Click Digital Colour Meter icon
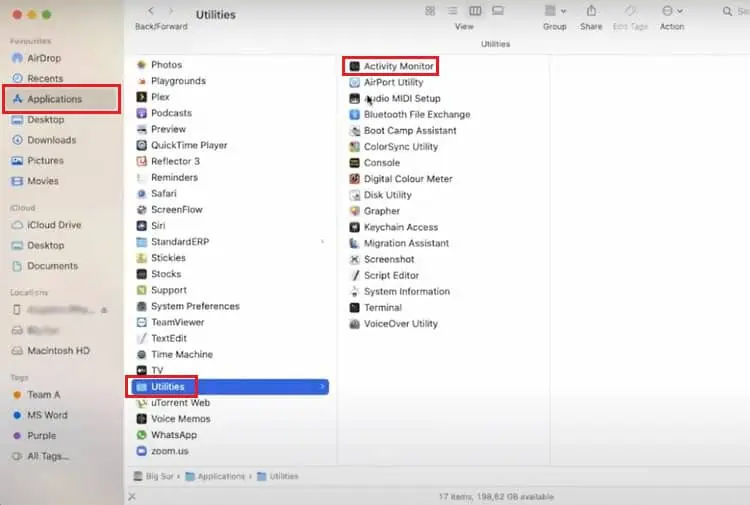Viewport: 750px width, 505px height. [x=354, y=179]
